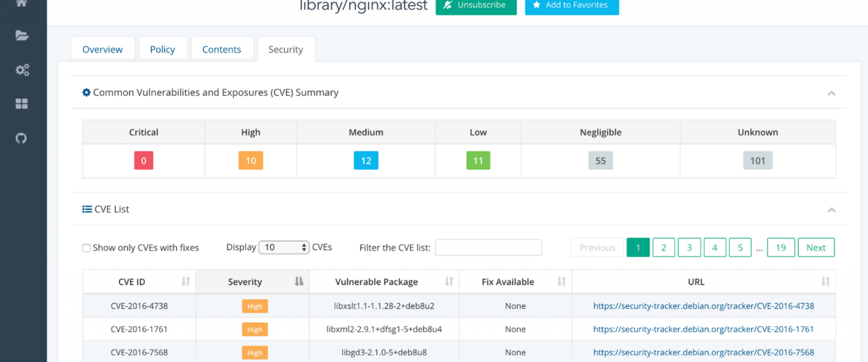Go to page 3 of CVE list
The height and width of the screenshot is (362, 868).
(689, 248)
